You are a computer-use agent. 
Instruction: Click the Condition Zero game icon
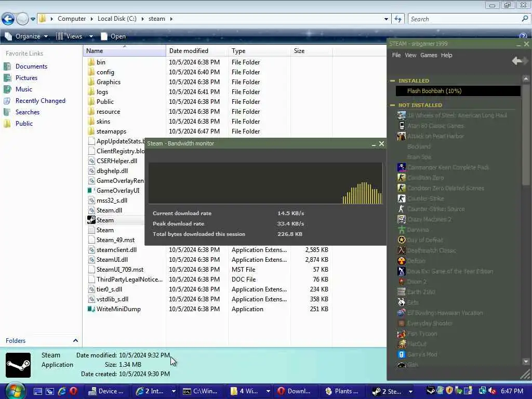point(402,178)
